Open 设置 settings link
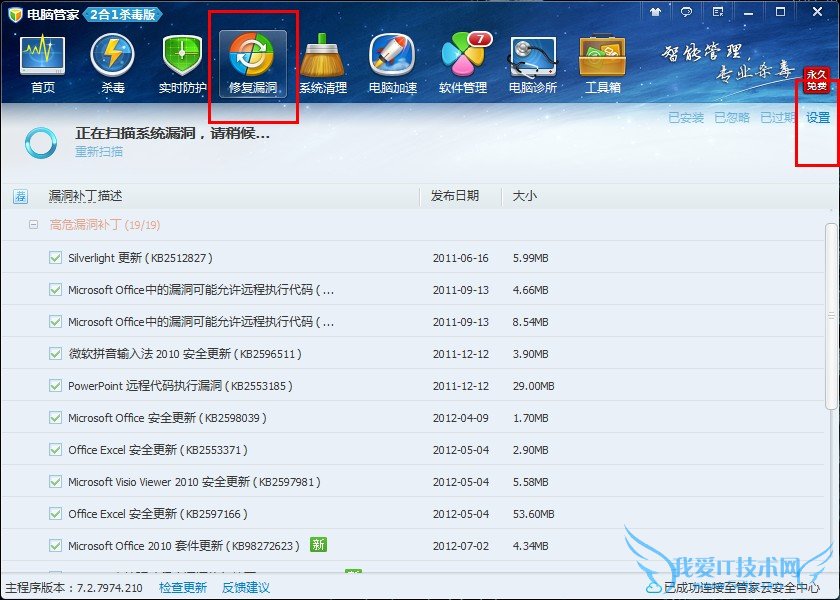The image size is (840, 600). (818, 118)
